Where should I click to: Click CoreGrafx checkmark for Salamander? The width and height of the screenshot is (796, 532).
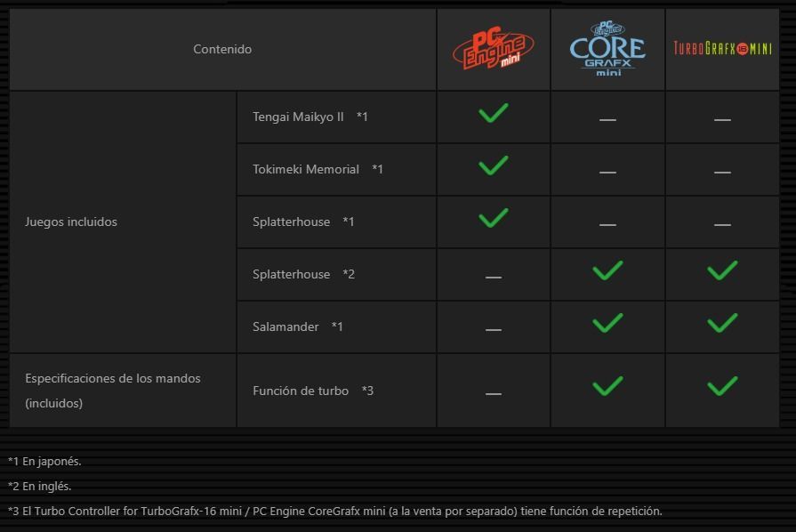coord(607,324)
